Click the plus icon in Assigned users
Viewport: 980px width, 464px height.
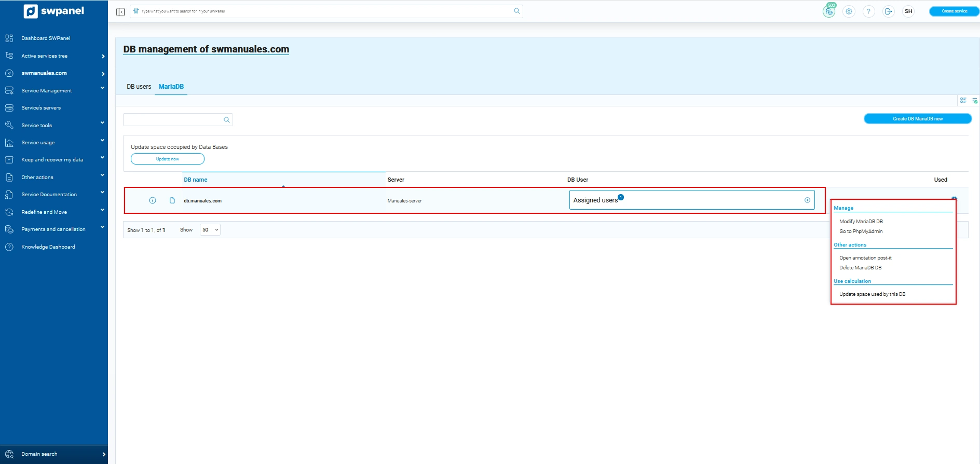coord(807,200)
